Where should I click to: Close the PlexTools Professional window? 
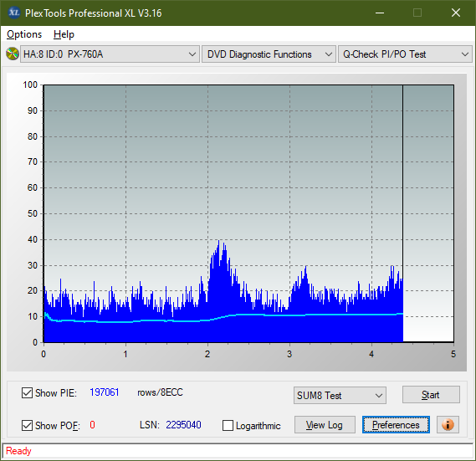click(456, 13)
